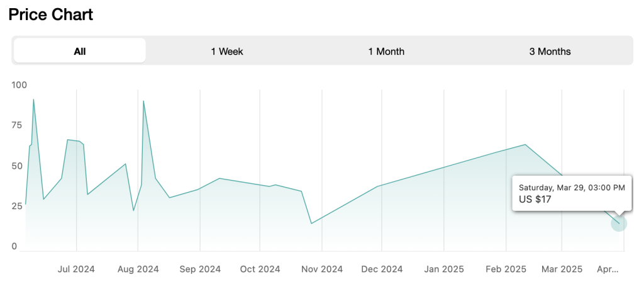
Task: Switch to the 1 Month tab
Action: click(386, 51)
